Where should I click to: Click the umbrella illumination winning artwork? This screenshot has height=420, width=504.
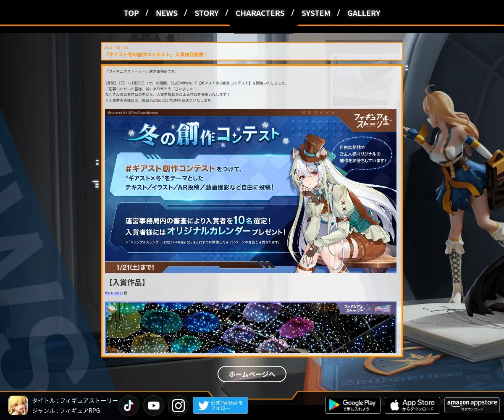(251, 328)
